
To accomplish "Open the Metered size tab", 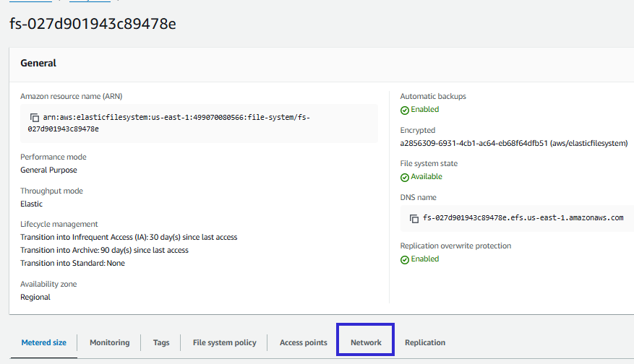I will 43,342.
